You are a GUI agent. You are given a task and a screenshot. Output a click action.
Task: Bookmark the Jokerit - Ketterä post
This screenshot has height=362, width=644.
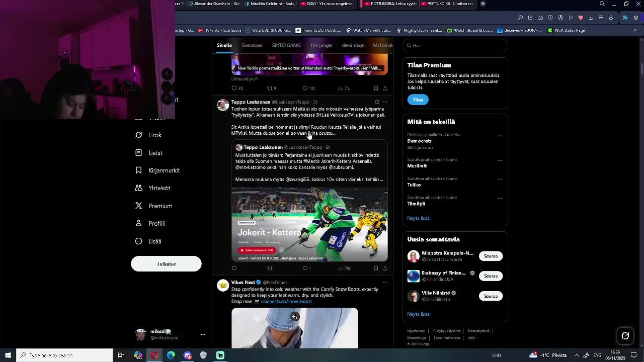[x=376, y=268]
